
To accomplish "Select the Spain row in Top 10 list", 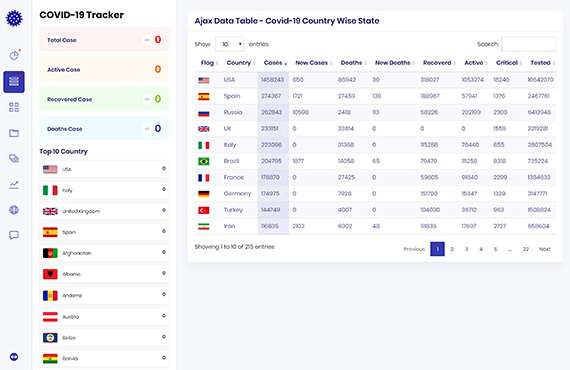I will [x=104, y=232].
